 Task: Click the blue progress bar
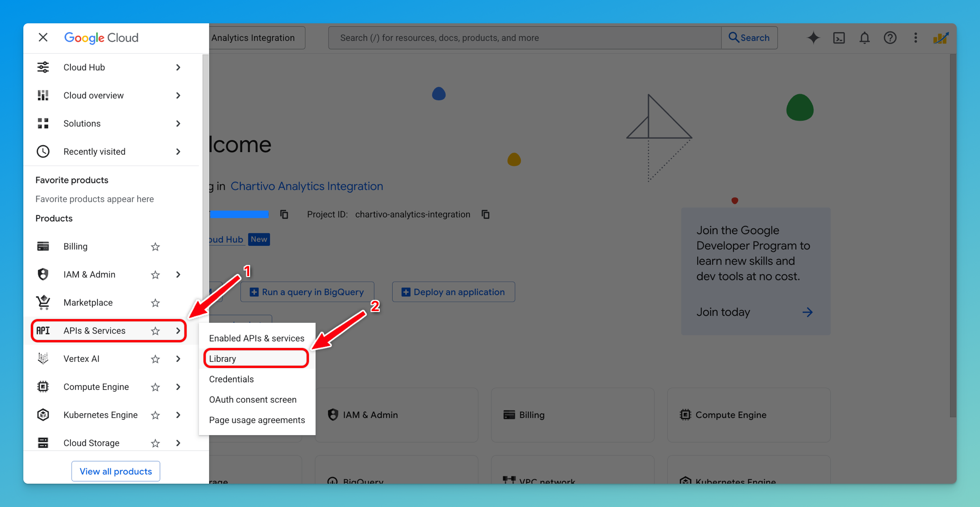(x=240, y=214)
